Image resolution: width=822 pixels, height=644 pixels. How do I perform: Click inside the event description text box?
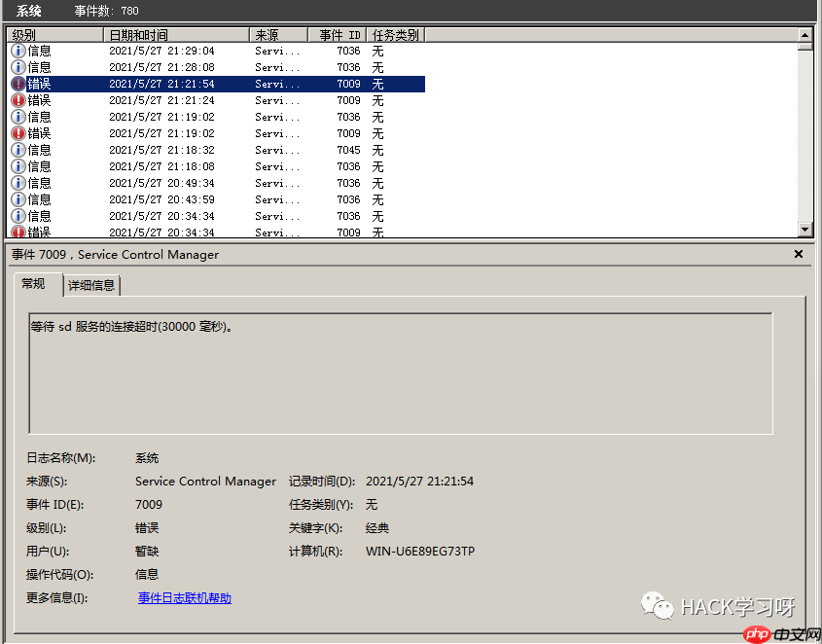coord(401,374)
